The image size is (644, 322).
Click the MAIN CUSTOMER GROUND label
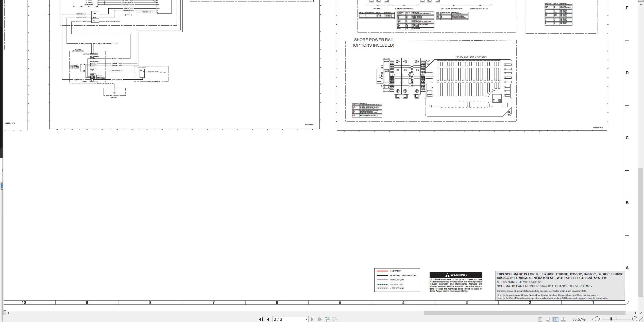click(x=114, y=96)
